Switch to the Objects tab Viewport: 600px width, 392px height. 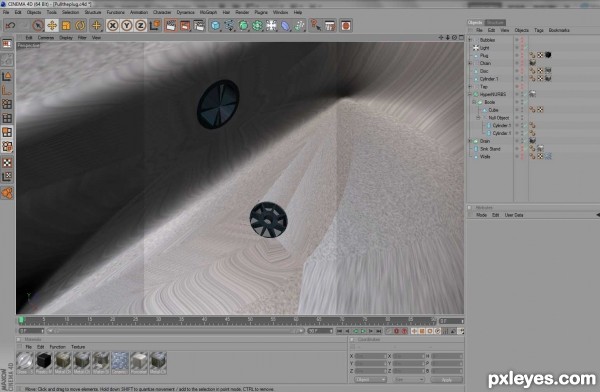point(475,23)
